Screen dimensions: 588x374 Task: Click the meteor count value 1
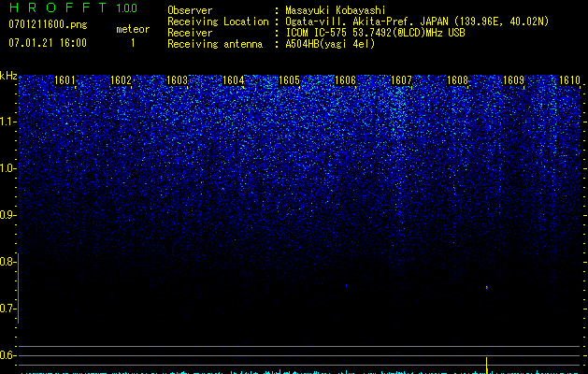tap(133, 43)
